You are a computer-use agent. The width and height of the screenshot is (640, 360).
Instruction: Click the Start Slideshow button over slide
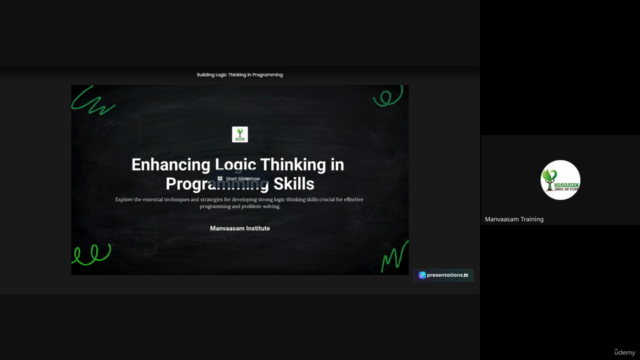click(x=239, y=179)
